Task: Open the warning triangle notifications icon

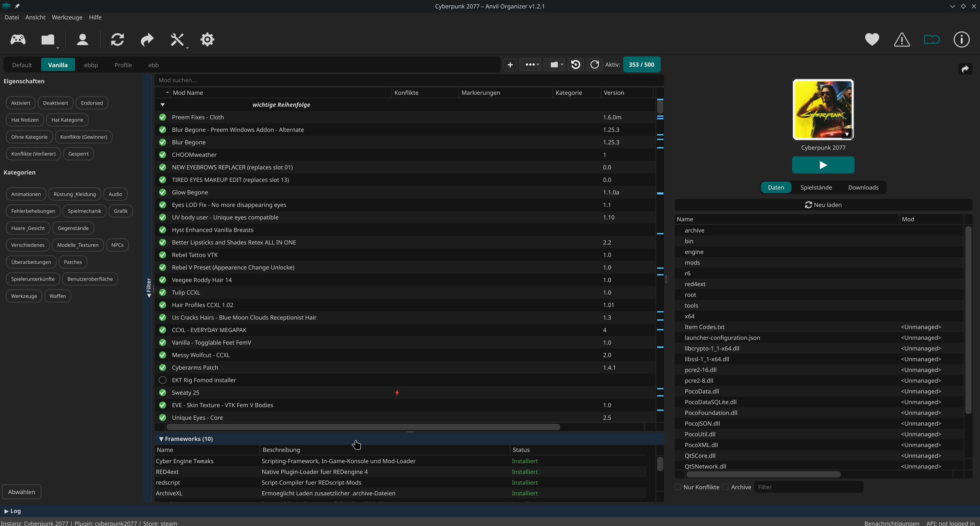Action: [x=902, y=40]
